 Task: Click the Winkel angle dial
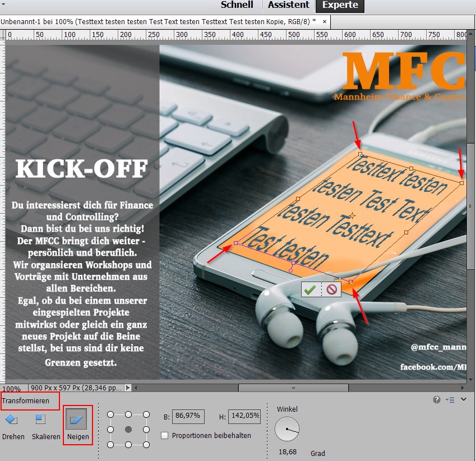pos(287,429)
